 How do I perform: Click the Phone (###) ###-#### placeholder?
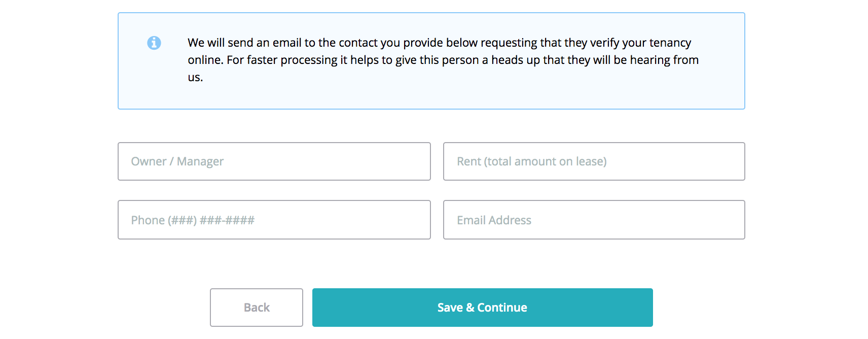pos(193,220)
